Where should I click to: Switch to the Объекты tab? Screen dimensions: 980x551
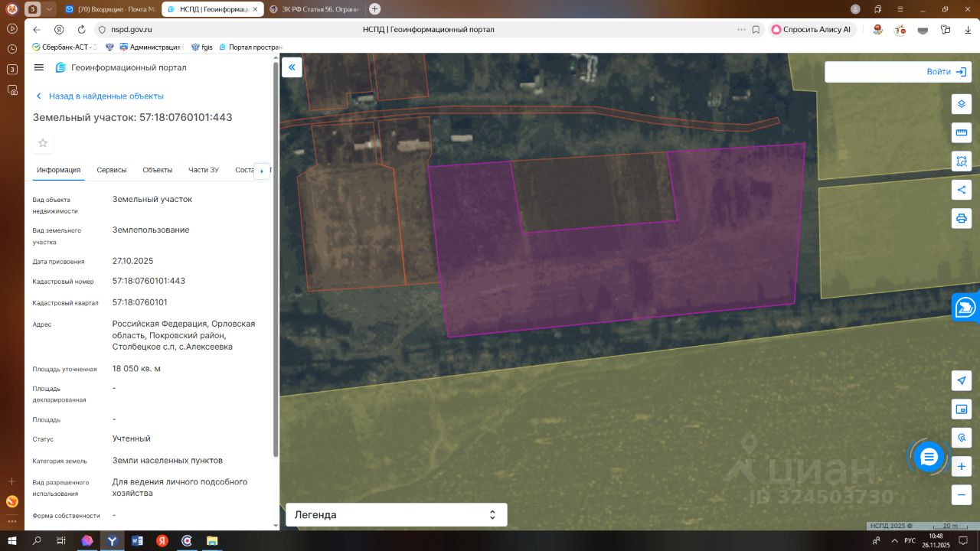(x=158, y=170)
